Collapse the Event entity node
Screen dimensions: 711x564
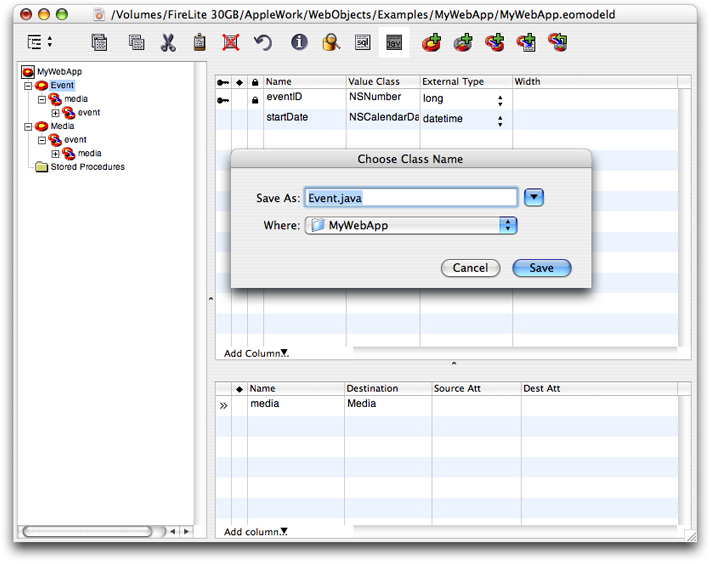pyautogui.click(x=28, y=85)
